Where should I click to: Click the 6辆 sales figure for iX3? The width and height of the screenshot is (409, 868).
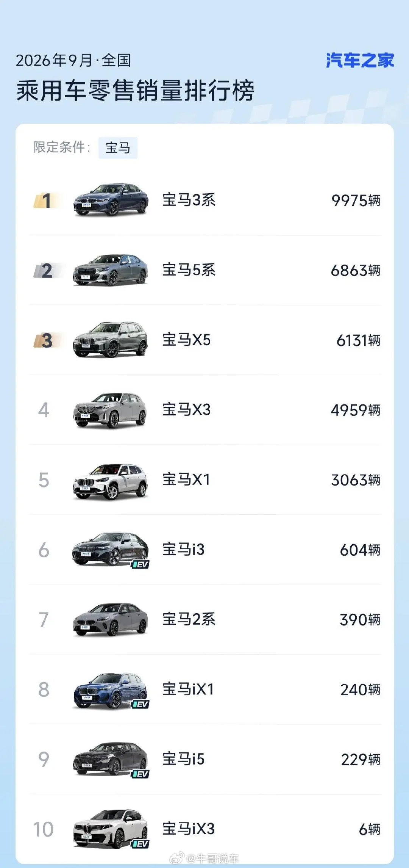(x=370, y=829)
